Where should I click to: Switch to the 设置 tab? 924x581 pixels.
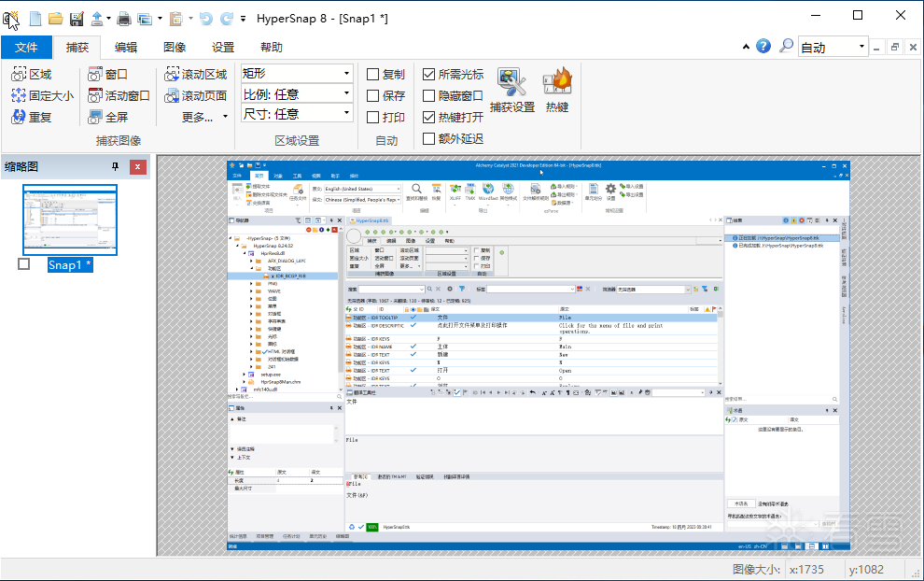pos(223,48)
